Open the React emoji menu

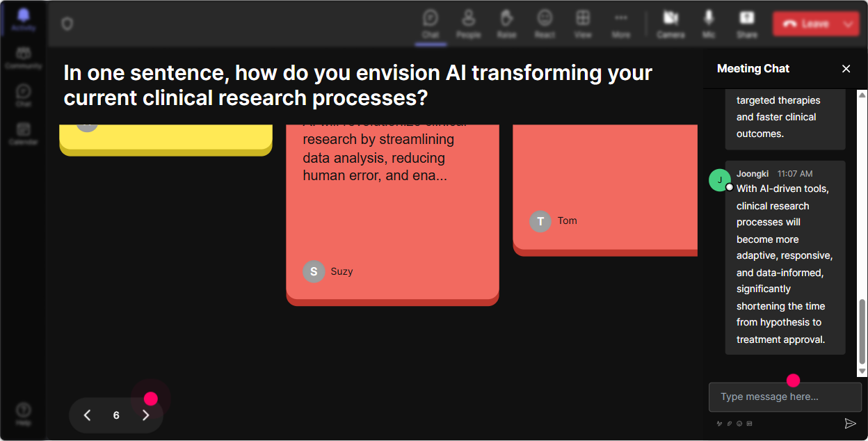(x=545, y=24)
